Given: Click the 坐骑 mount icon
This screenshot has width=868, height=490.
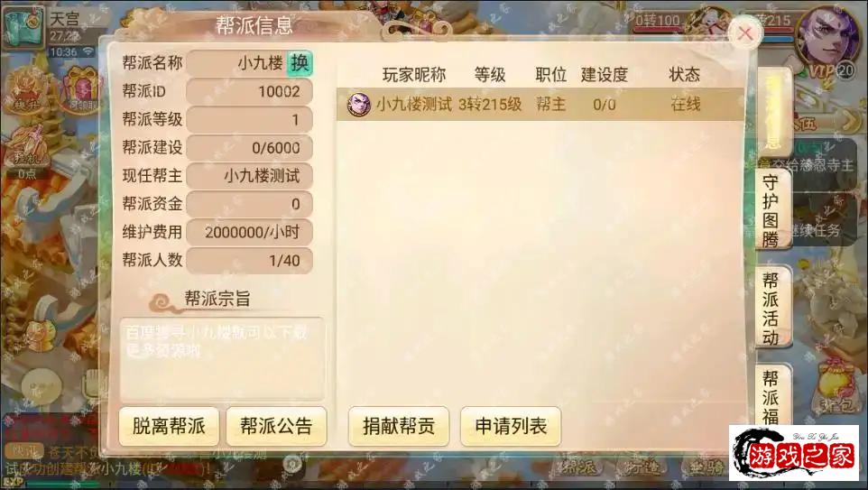Looking at the screenshot, I should tap(707, 467).
